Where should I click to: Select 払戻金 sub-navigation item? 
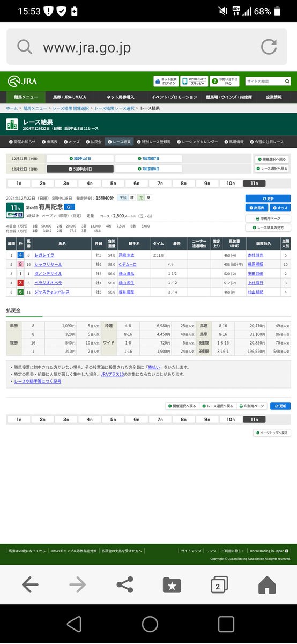tap(94, 142)
